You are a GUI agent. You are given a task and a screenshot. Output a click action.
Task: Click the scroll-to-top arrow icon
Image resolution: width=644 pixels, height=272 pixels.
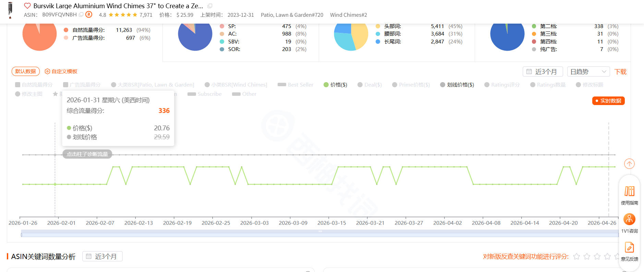click(629, 164)
